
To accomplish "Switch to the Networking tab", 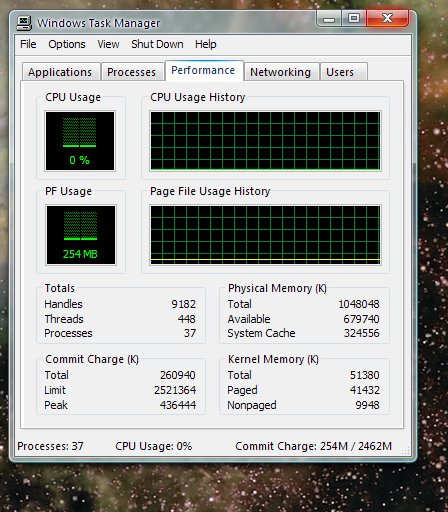I will click(x=281, y=72).
